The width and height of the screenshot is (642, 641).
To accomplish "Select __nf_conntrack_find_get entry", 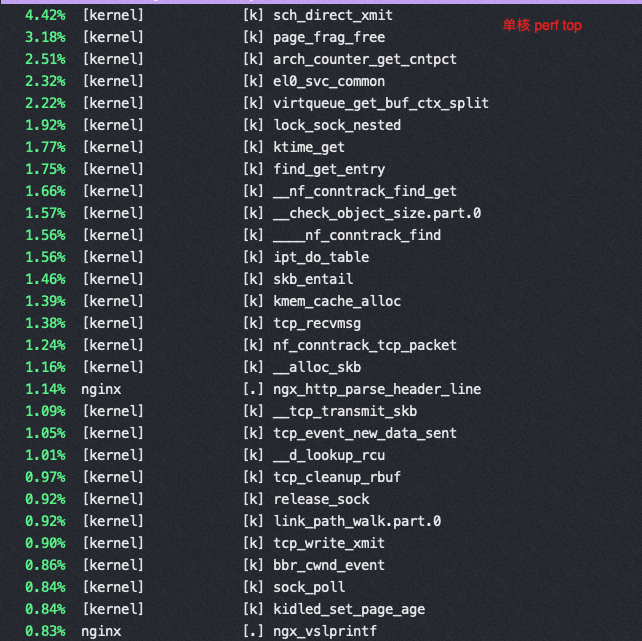I will pyautogui.click(x=321, y=192).
